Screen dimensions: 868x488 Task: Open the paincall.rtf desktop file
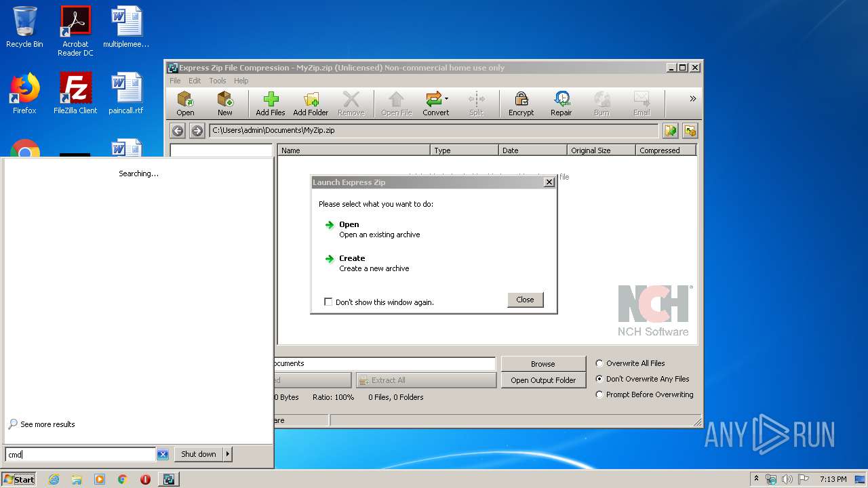(126, 93)
